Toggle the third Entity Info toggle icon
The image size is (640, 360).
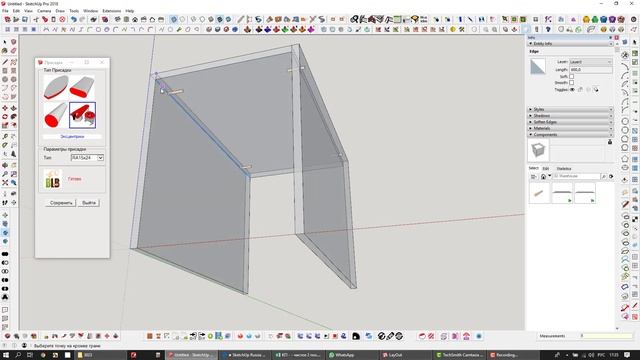(x=588, y=89)
